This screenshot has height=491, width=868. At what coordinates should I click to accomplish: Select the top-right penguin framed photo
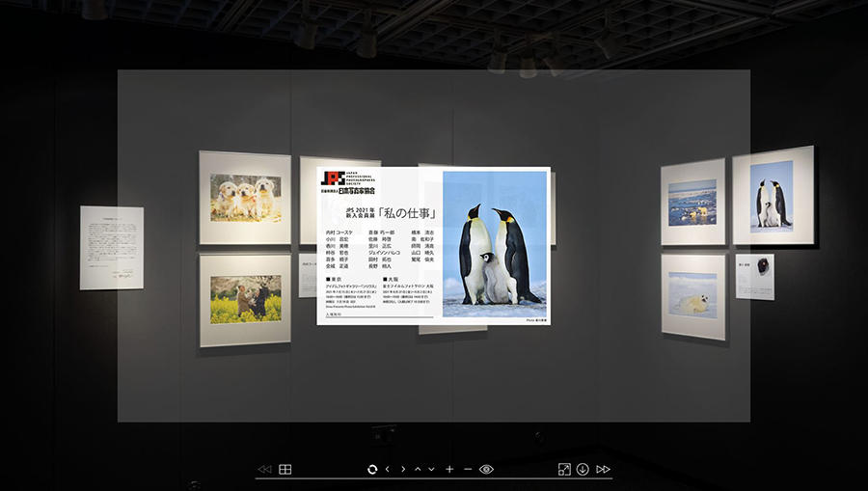pyautogui.click(x=772, y=195)
